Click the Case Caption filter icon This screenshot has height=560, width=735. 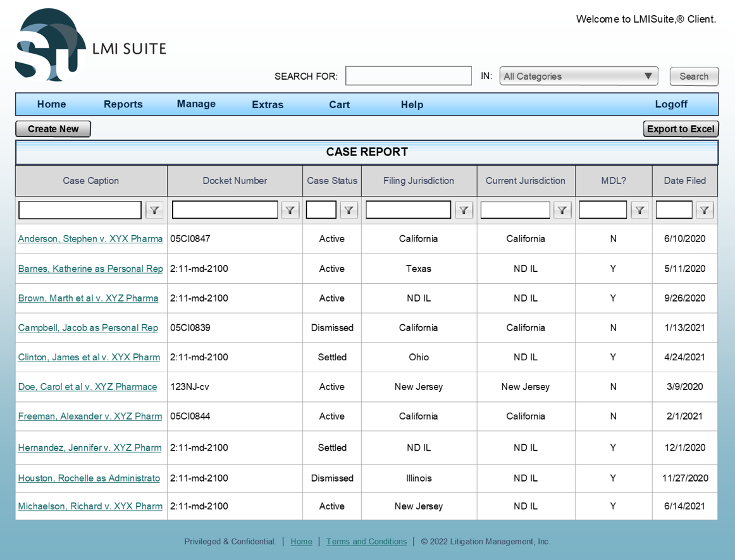154,210
